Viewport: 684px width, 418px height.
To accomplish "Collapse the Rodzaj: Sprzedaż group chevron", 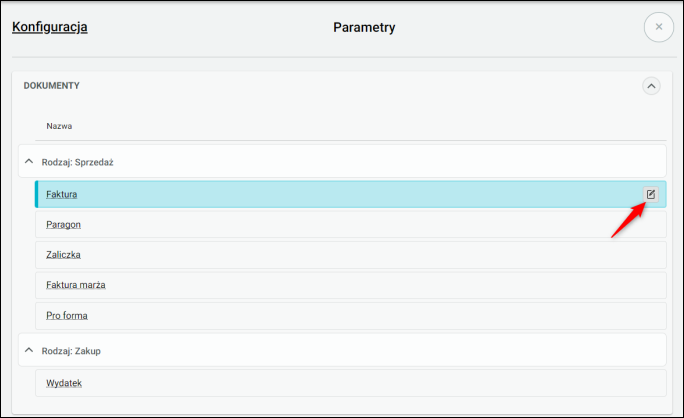I will coord(29,161).
